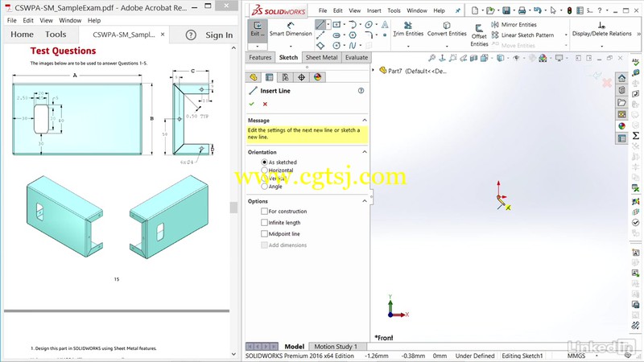Click the Rebuild traffic light icon
Image resolution: width=644 pixels, height=362 pixels.
[570, 10]
